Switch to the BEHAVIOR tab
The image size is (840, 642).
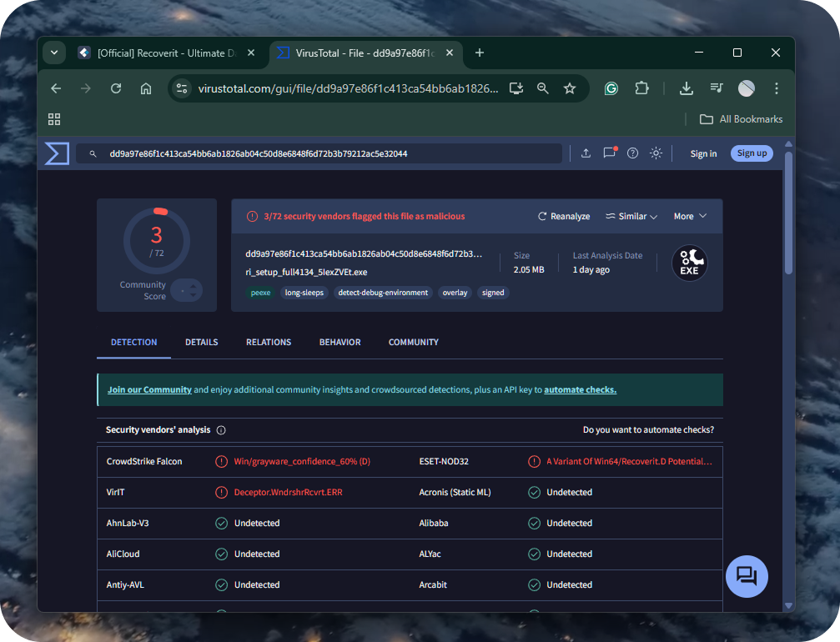340,342
